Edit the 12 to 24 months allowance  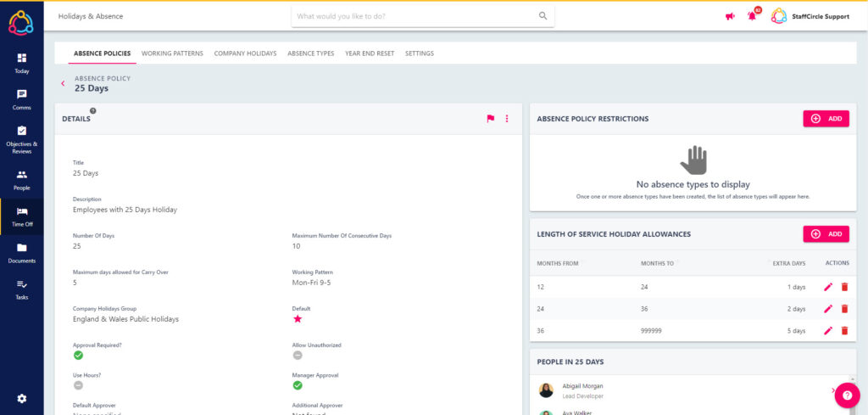pyautogui.click(x=828, y=287)
